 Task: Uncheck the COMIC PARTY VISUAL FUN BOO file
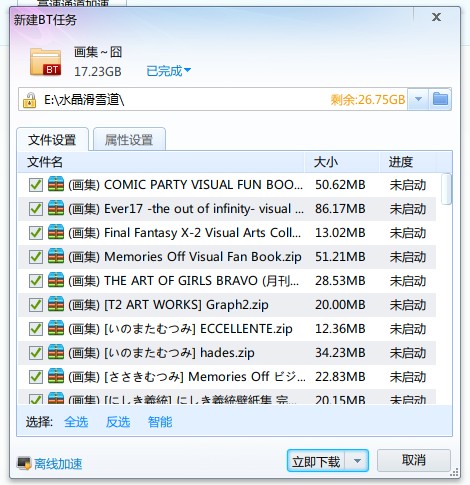36,185
